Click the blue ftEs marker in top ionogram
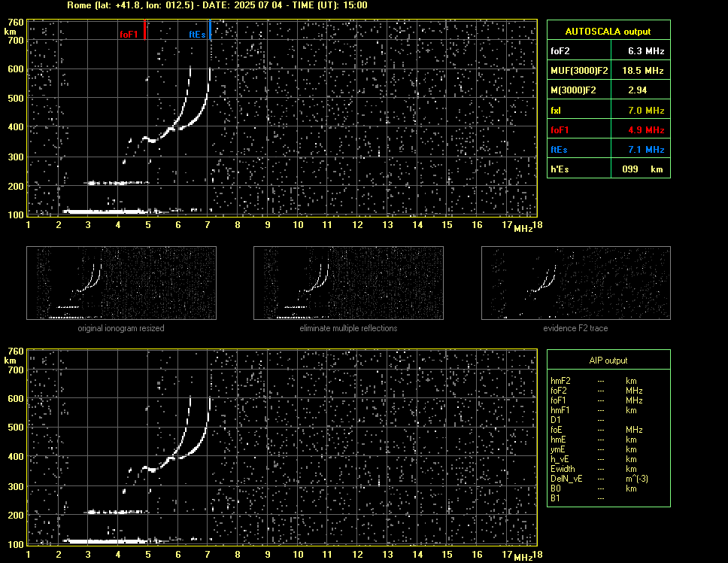Screen dimensions: 728x563 pyautogui.click(x=210, y=29)
